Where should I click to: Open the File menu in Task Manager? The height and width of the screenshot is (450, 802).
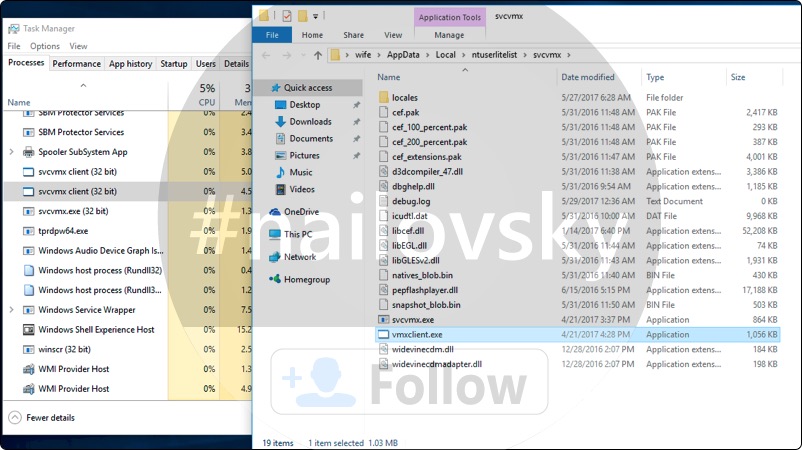click(x=13, y=46)
